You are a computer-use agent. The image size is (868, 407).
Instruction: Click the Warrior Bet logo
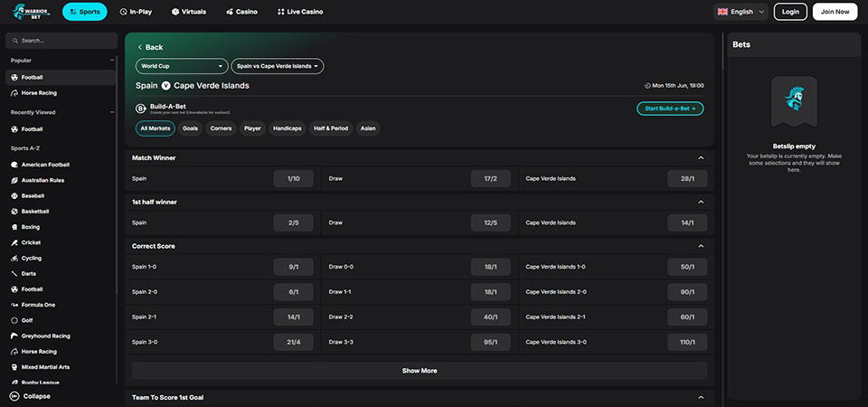click(31, 12)
